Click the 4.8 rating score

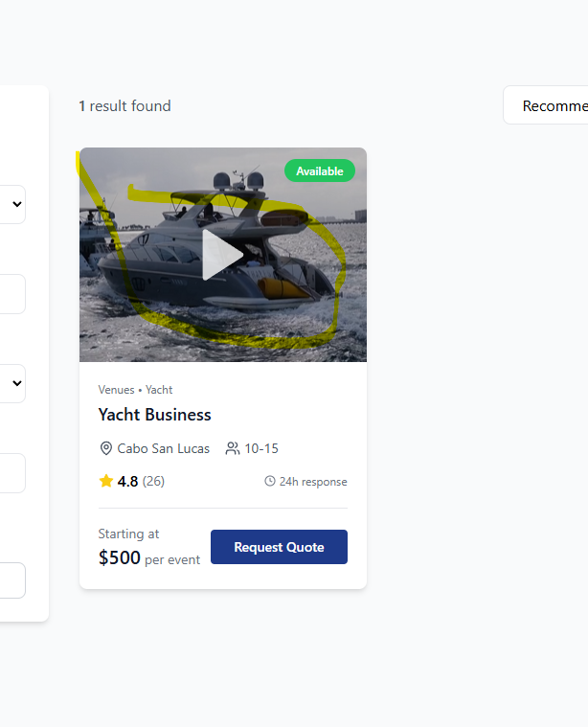127,482
